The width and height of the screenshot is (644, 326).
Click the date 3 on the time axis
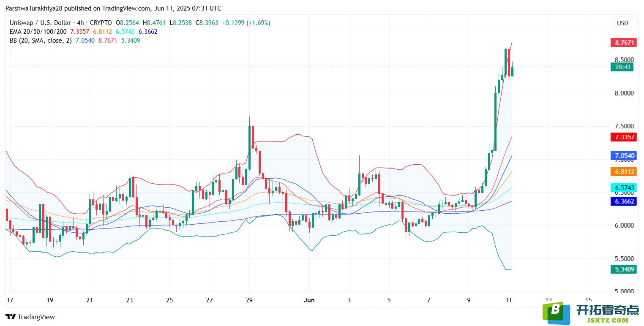click(x=349, y=300)
